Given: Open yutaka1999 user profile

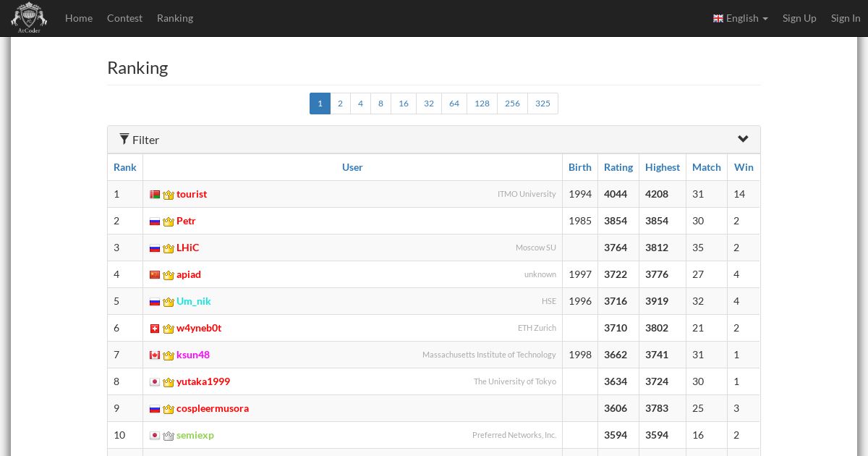Looking at the screenshot, I should pos(203,381).
